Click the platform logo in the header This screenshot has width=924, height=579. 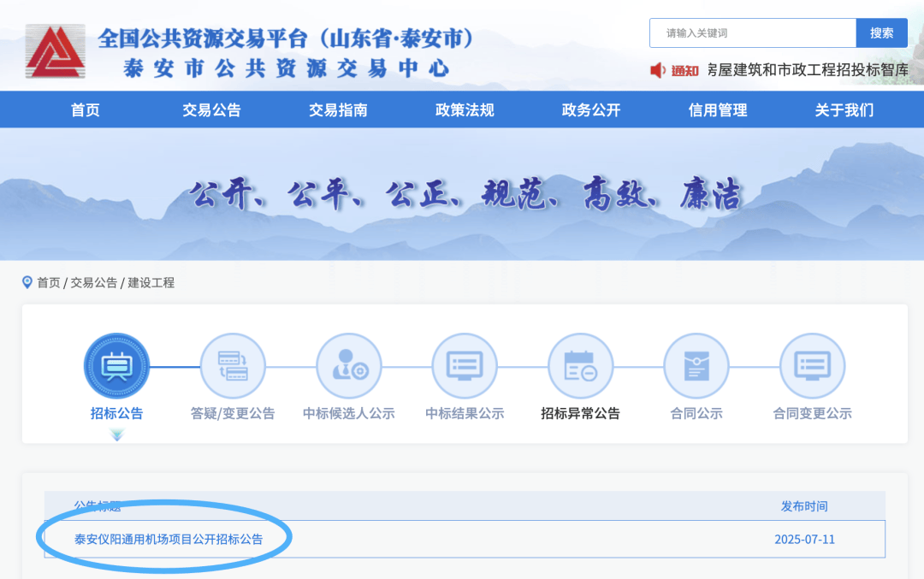click(54, 49)
